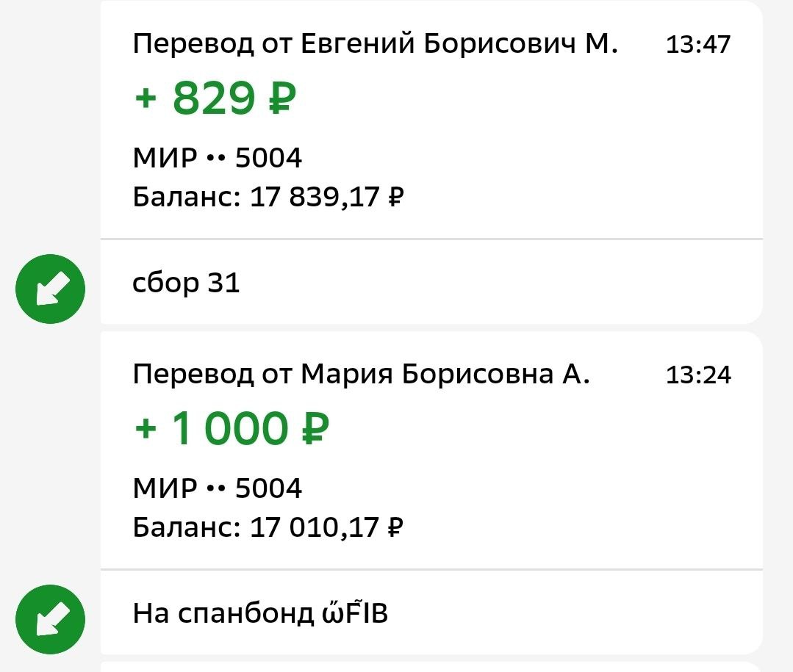The image size is (793, 672).
Task: Tap МИР •• 5004 under the 829 ₽ transfer
Action: (218, 158)
